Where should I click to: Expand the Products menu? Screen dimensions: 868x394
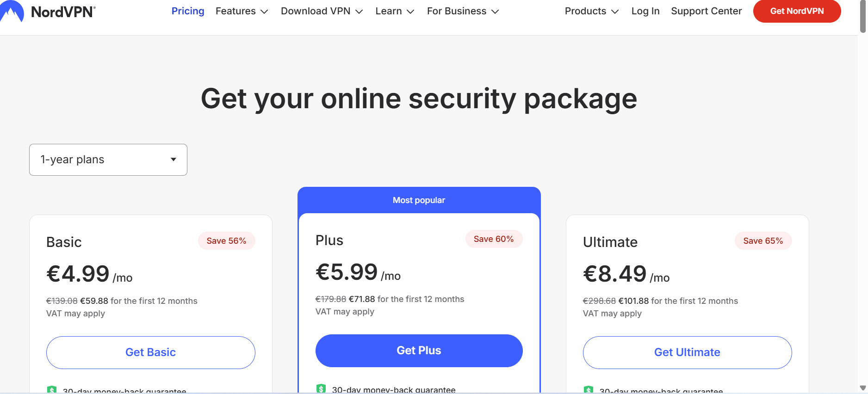[x=591, y=11]
